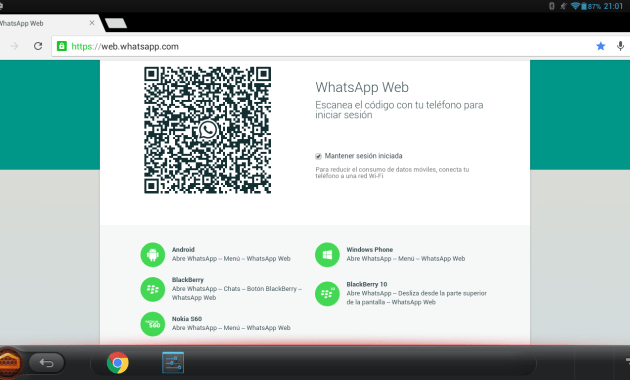Screen dimensions: 630x380
Task: Open the settings sliders app in dock
Action: click(173, 363)
